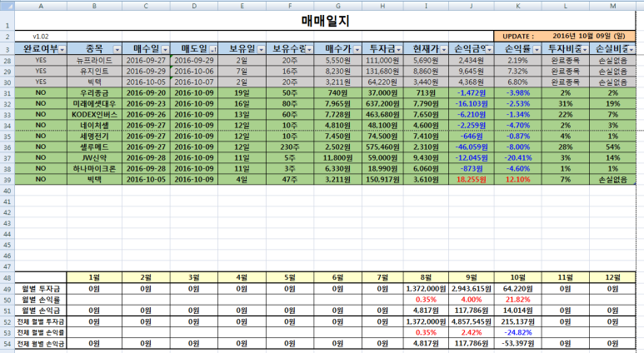Select the v1.02 version cell

point(41,37)
